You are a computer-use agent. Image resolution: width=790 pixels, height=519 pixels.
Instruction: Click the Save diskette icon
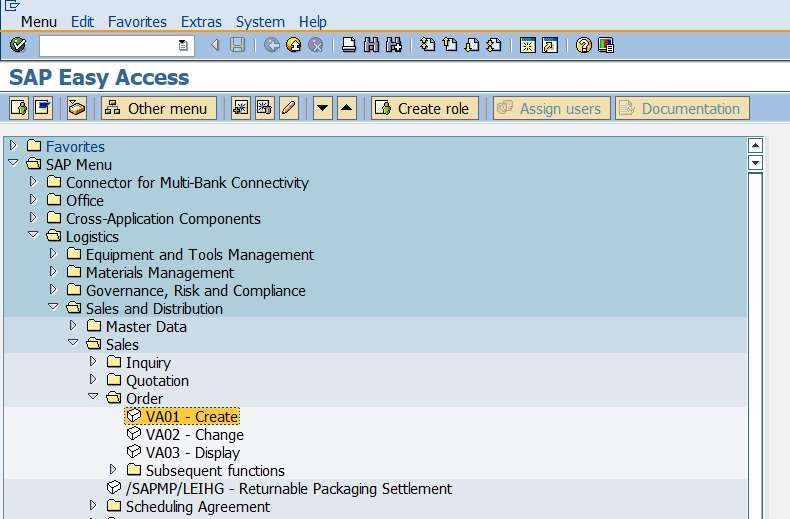tap(237, 45)
